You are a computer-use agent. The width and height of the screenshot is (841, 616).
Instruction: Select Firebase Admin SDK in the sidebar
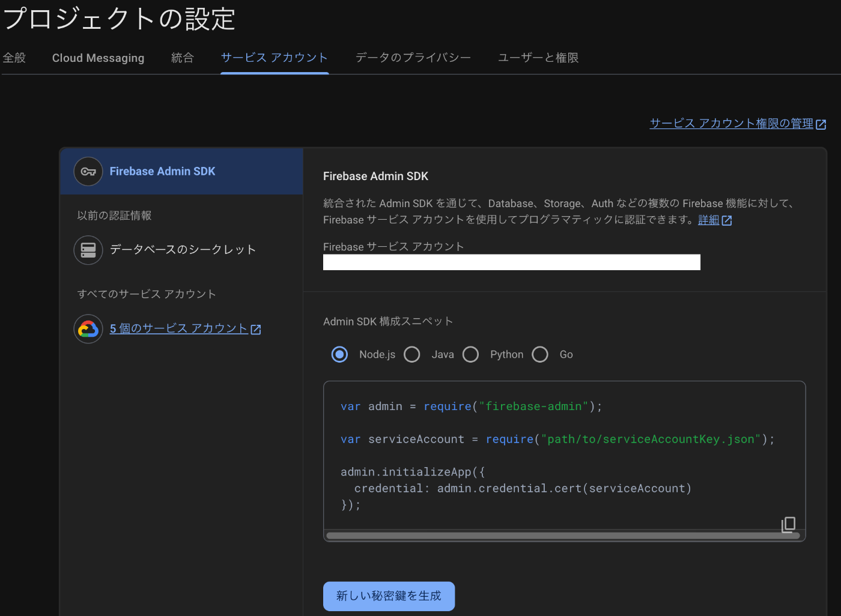(181, 172)
